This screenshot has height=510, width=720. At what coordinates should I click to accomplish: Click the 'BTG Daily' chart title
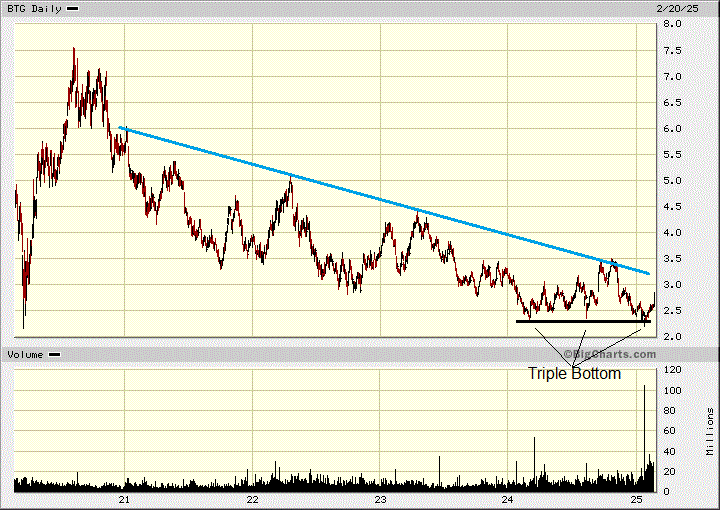[34, 9]
